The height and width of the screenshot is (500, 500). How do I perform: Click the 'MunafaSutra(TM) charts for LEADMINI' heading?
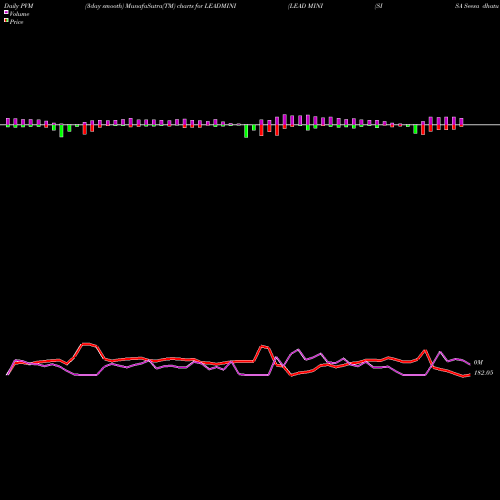tap(181, 6)
